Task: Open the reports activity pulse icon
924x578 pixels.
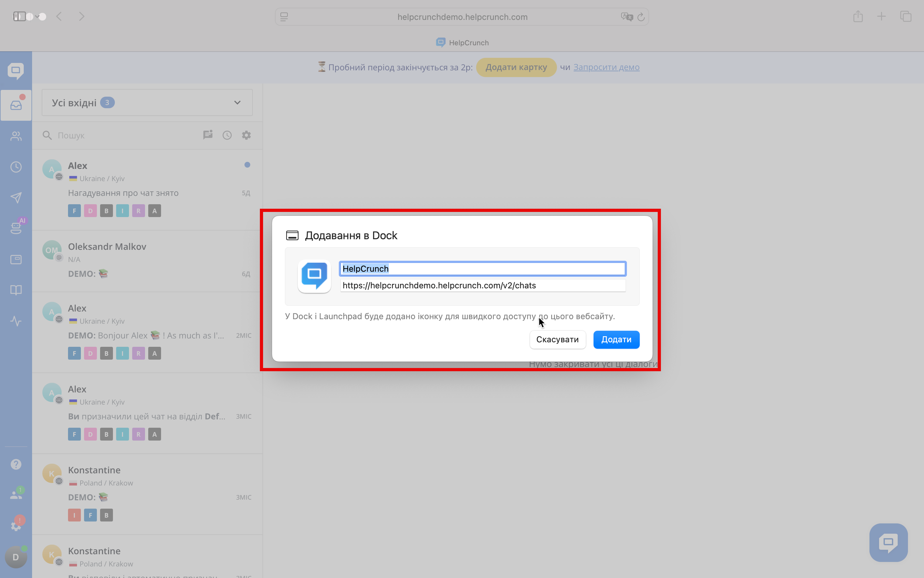Action: pyautogui.click(x=16, y=321)
